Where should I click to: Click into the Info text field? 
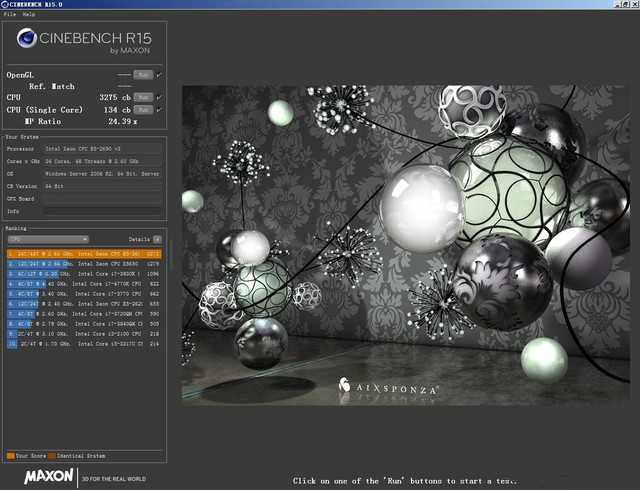coord(102,211)
